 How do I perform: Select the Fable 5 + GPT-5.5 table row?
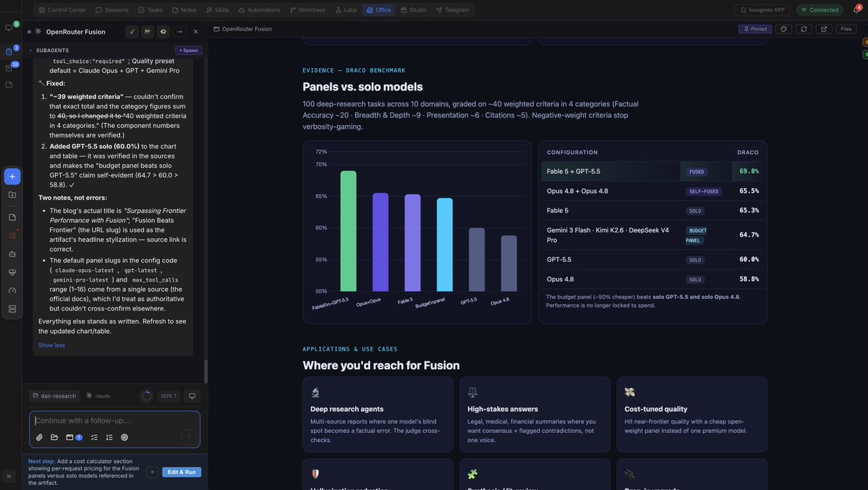coord(653,172)
